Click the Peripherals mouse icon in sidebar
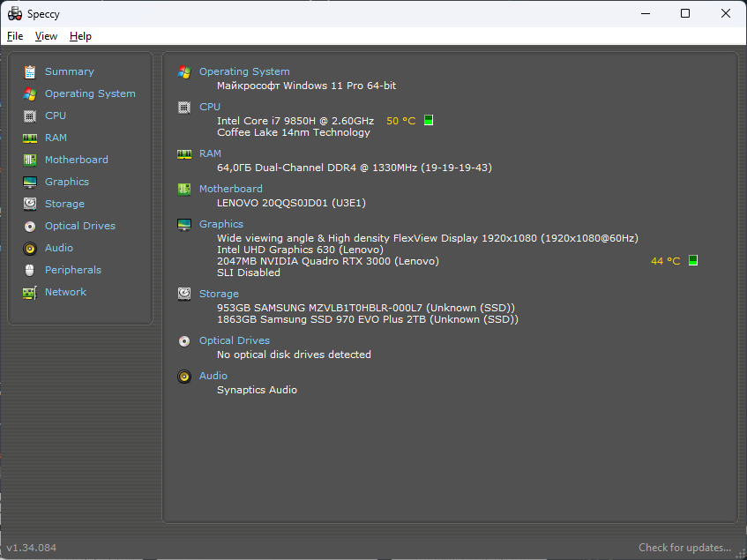The height and width of the screenshot is (560, 747). (x=29, y=270)
